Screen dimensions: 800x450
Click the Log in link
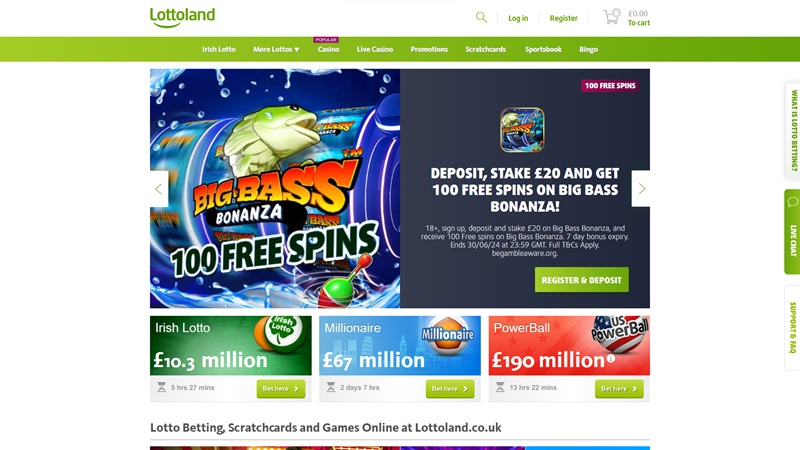[518, 18]
